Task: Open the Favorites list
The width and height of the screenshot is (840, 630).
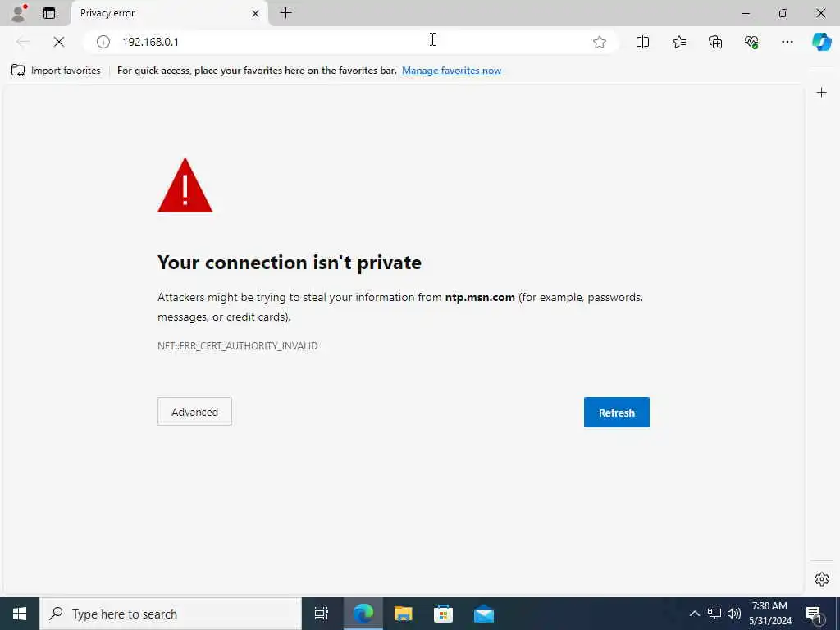Action: (x=678, y=42)
